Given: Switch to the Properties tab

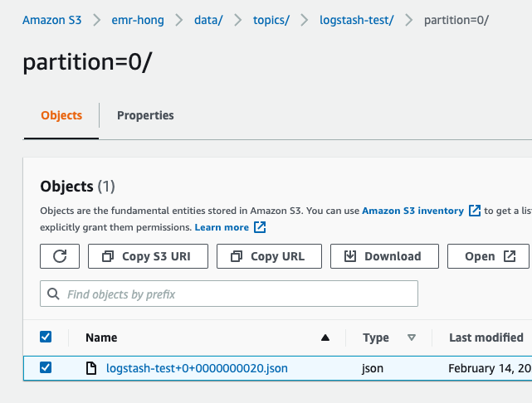Looking at the screenshot, I should point(145,115).
